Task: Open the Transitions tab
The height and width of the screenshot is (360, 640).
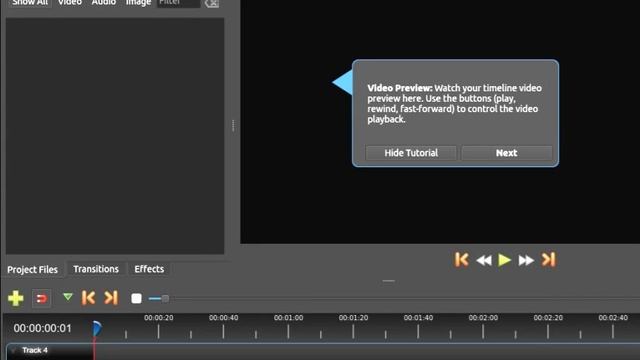Action: pyautogui.click(x=96, y=269)
